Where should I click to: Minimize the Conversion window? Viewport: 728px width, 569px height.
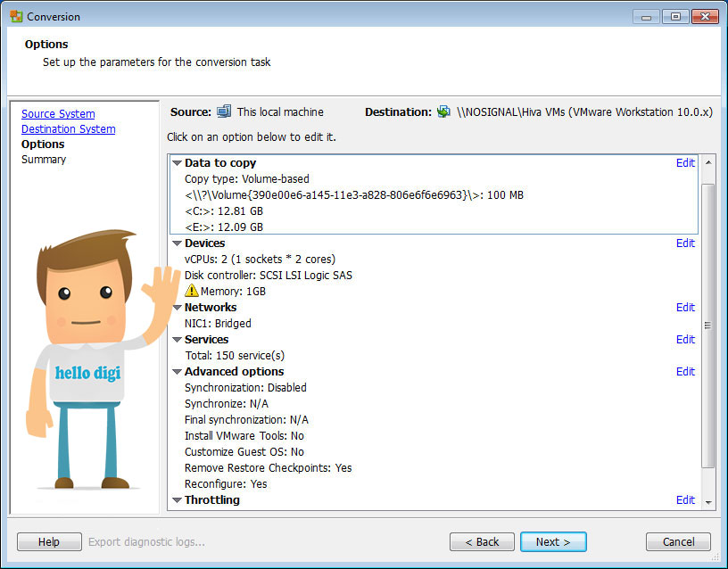tap(646, 17)
